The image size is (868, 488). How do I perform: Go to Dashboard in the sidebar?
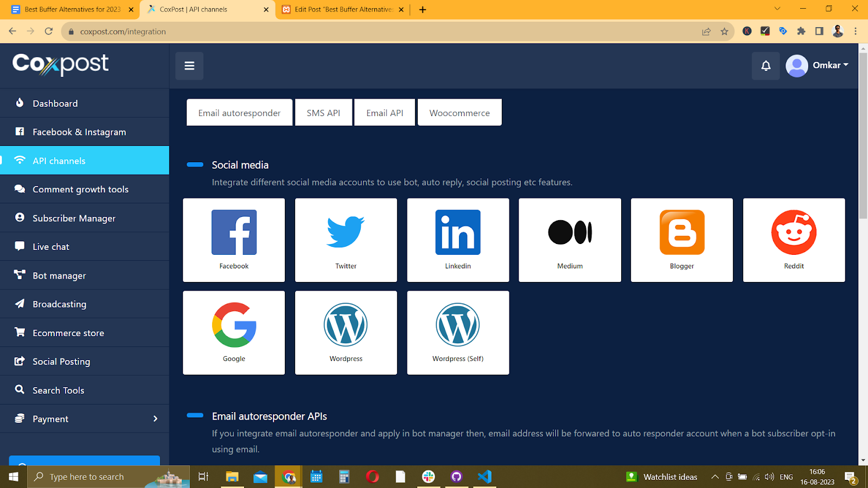85,103
